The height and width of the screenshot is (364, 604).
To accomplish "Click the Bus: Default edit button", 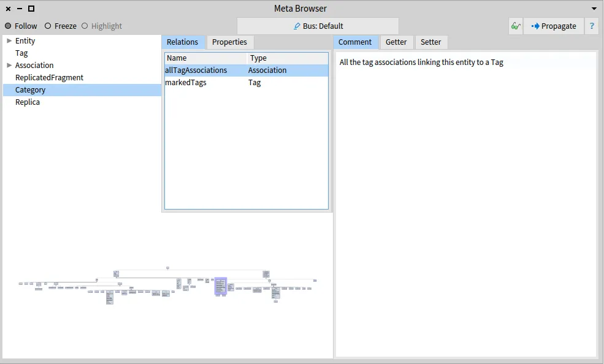I will click(x=318, y=26).
